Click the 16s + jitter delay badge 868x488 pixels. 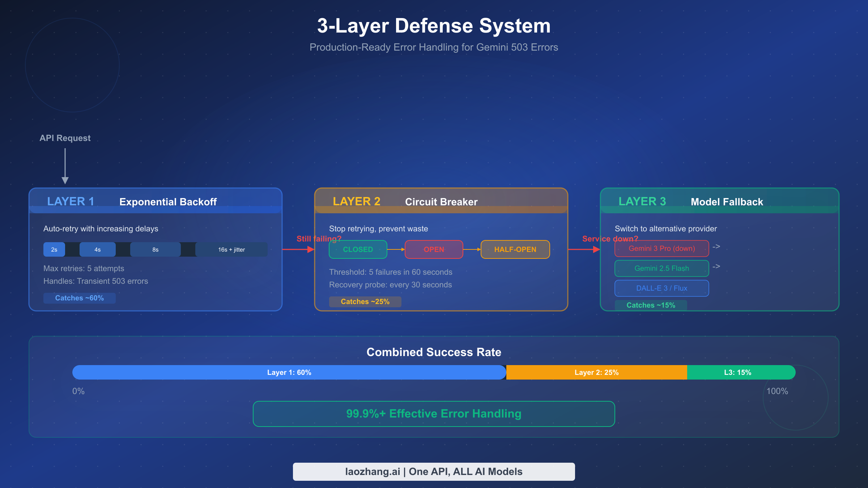tap(231, 249)
